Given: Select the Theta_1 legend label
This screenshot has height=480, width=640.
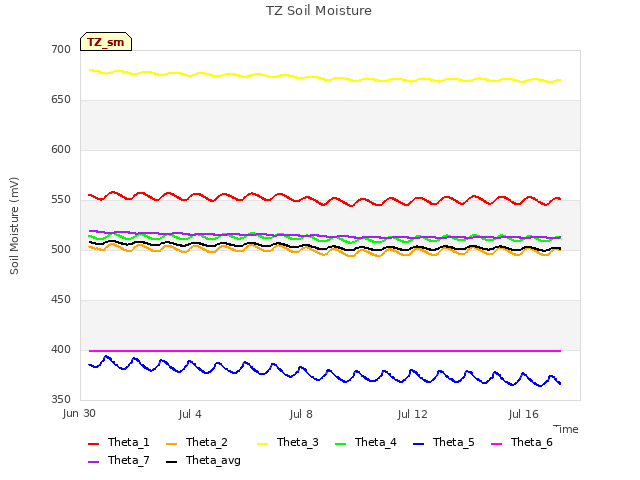Looking at the screenshot, I should tap(129, 442).
